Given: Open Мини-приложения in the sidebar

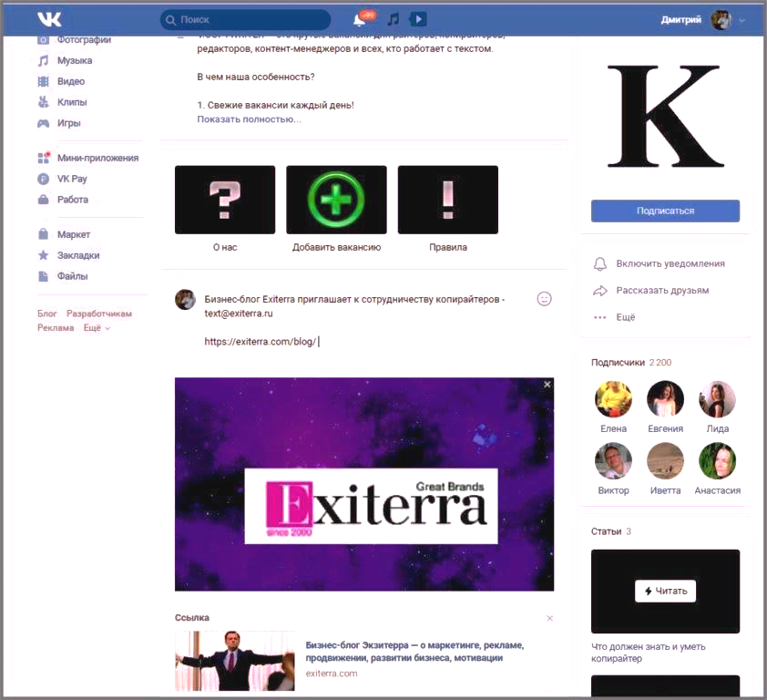Looking at the screenshot, I should 97,158.
